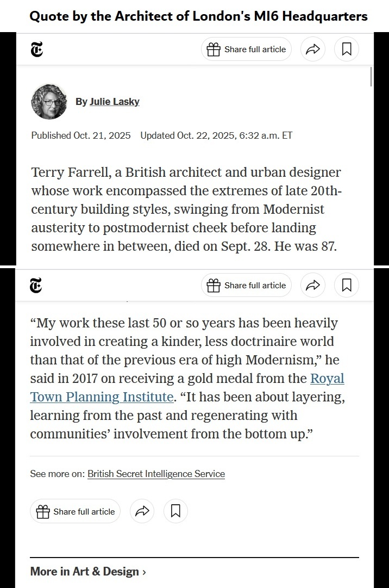The height and width of the screenshot is (588, 389).
Task: Click gift icon in share button below article
Action: (x=43, y=511)
